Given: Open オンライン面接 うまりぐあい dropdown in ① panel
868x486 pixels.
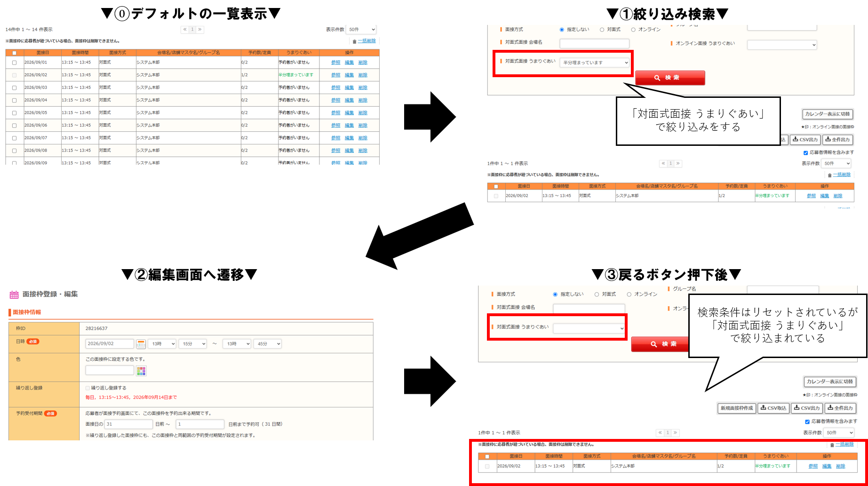Looking at the screenshot, I should [x=782, y=45].
